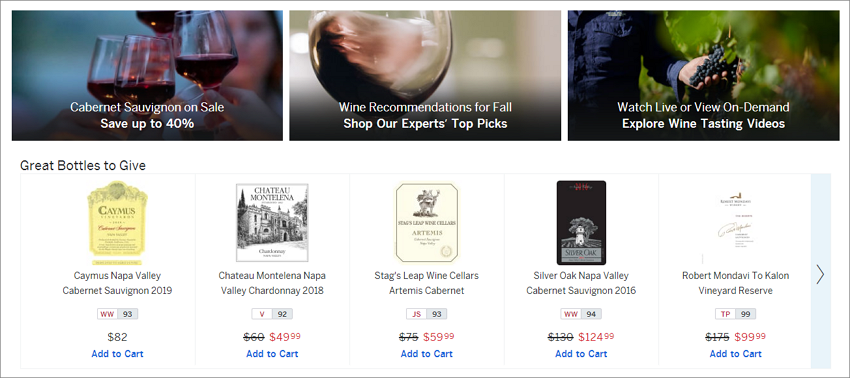Click the JS 93 rating badge for Stag's Leap

pyautogui.click(x=427, y=314)
